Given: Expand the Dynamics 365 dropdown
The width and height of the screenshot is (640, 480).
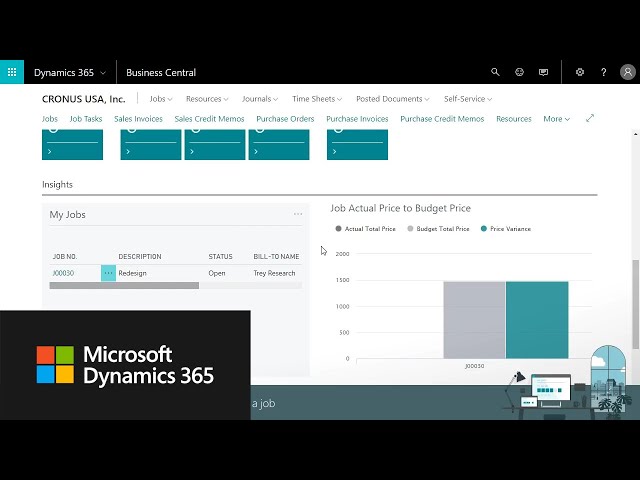Looking at the screenshot, I should tap(69, 72).
